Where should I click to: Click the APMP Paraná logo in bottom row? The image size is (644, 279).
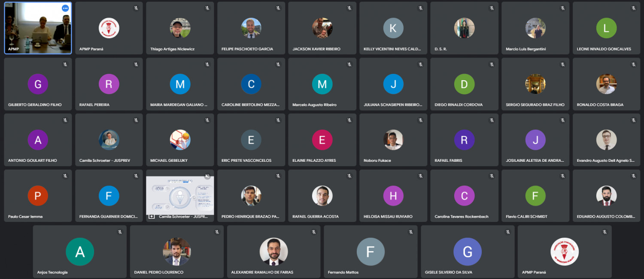tap(564, 252)
